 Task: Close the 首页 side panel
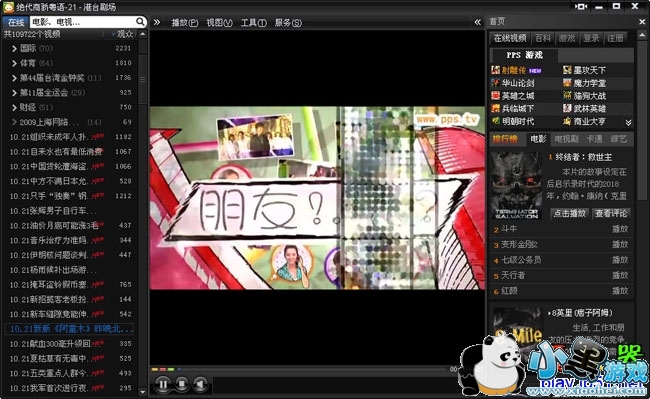click(642, 22)
